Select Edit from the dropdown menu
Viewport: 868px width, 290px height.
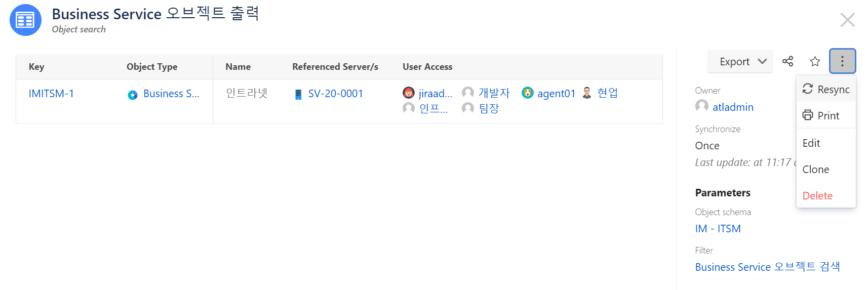click(826, 143)
